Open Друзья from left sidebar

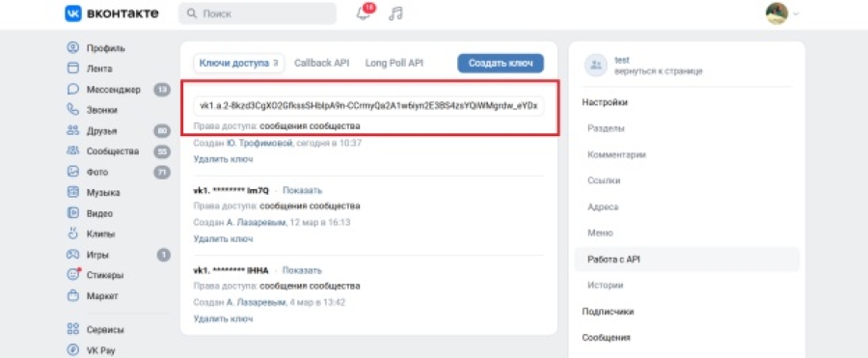(101, 131)
